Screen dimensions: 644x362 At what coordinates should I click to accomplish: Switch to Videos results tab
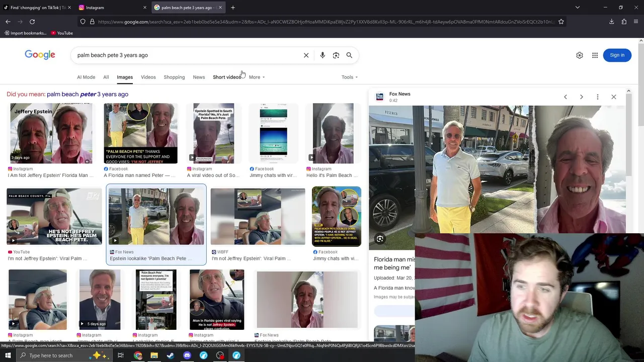click(x=148, y=77)
